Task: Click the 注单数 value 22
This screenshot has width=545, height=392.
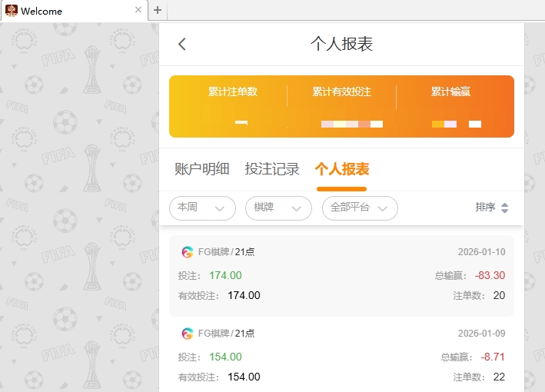Action: tap(499, 377)
